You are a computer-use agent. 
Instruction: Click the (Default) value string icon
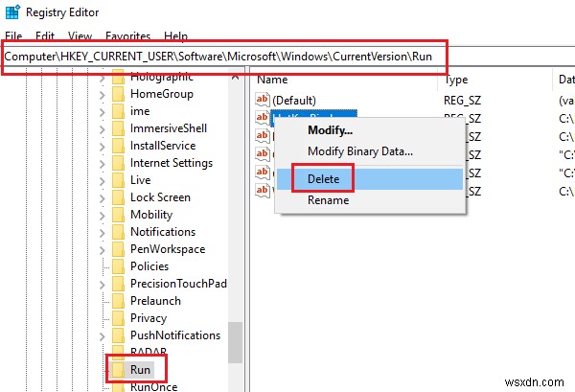click(263, 100)
